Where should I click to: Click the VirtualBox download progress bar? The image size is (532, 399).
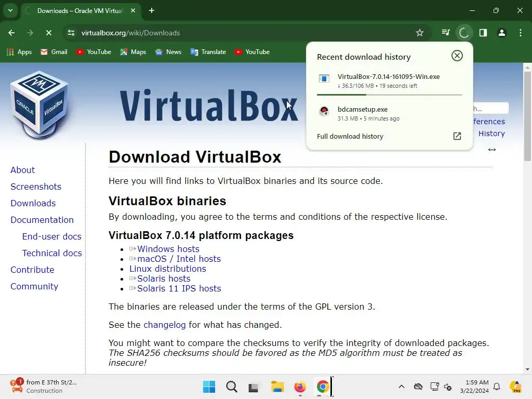coord(389,95)
